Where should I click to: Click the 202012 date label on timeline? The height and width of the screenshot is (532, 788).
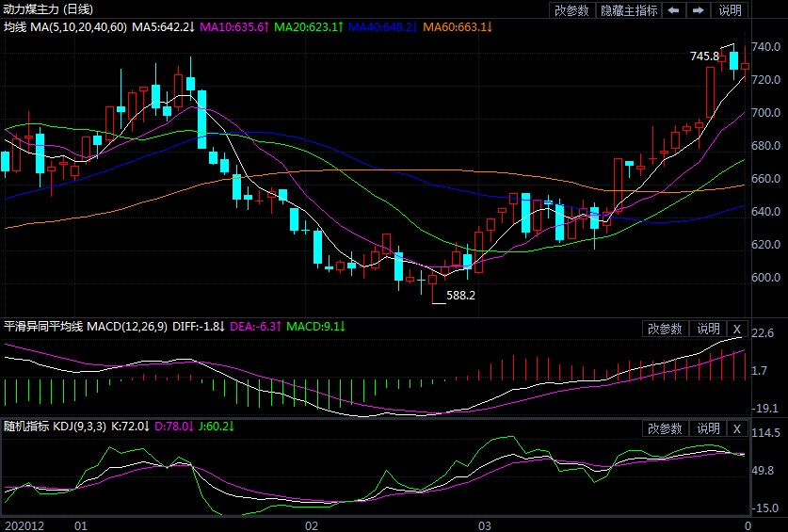24,524
